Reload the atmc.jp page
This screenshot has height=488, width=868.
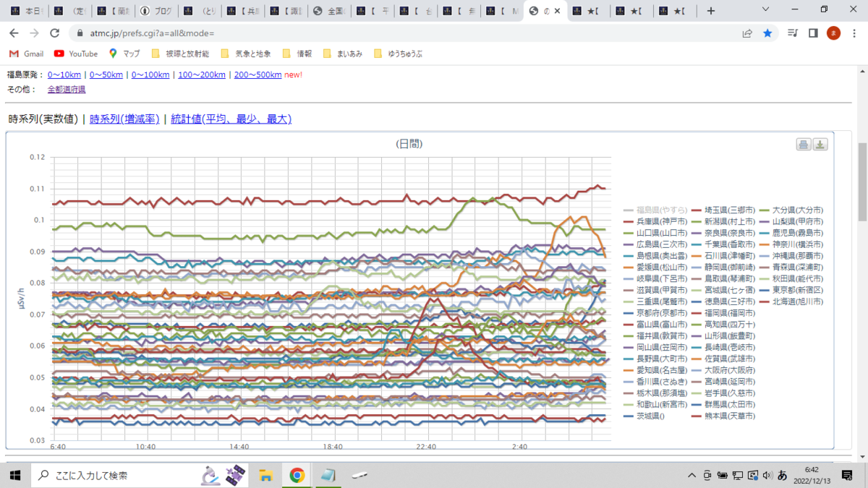pos(54,33)
